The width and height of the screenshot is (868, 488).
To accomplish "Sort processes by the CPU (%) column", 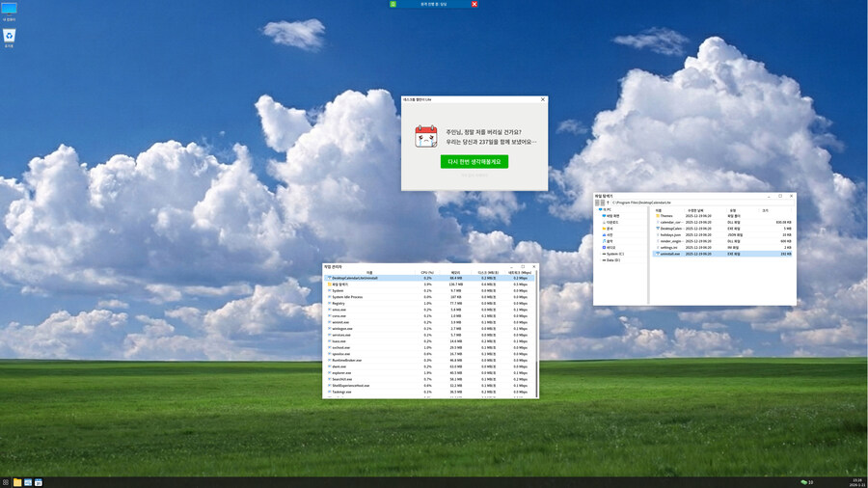I will point(427,273).
